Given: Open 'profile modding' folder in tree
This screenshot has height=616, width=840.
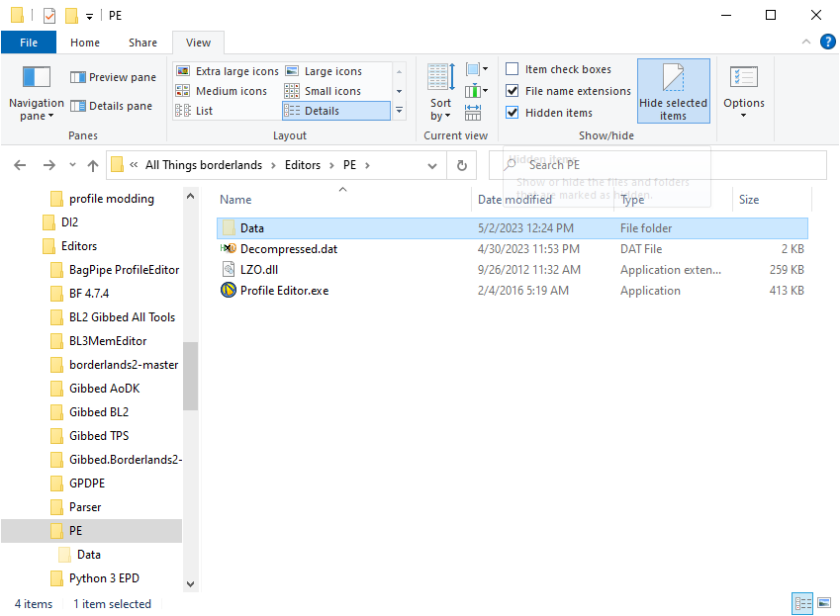Looking at the screenshot, I should (x=112, y=199).
